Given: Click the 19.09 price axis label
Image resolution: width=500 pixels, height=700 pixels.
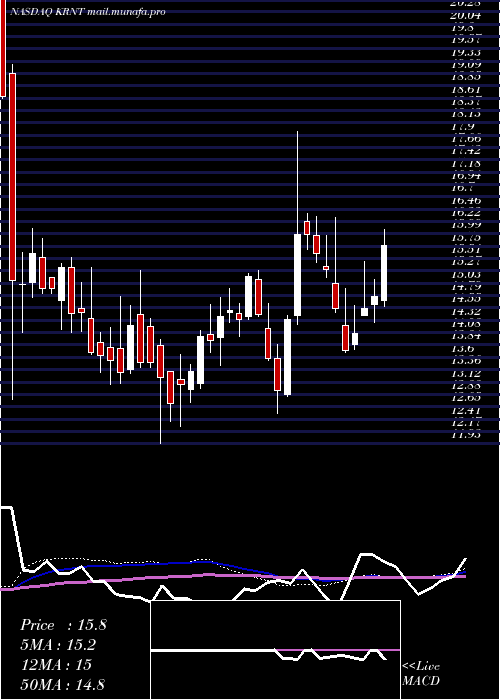Looking at the screenshot, I should coord(466,65).
